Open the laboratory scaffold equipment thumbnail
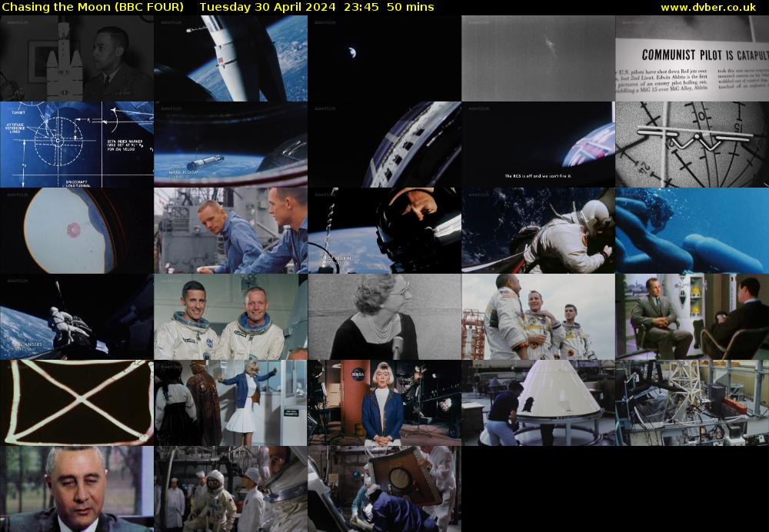 click(x=692, y=403)
